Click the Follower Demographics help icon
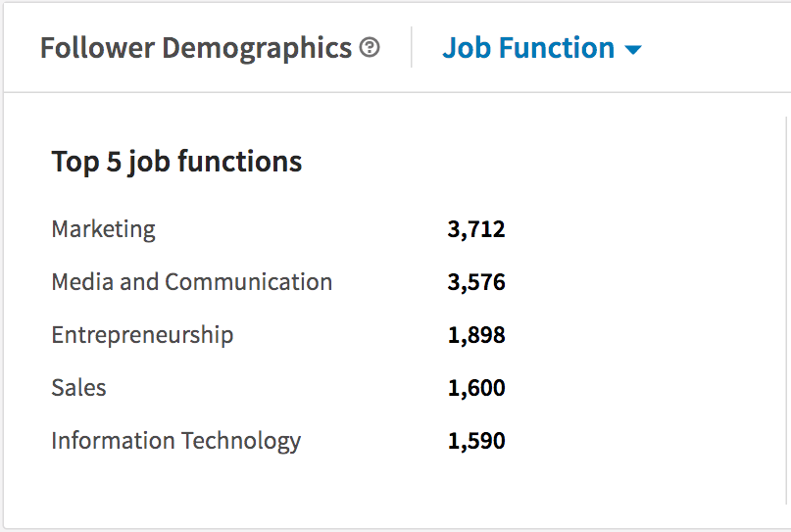Image resolution: width=791 pixels, height=532 pixels. tap(370, 48)
